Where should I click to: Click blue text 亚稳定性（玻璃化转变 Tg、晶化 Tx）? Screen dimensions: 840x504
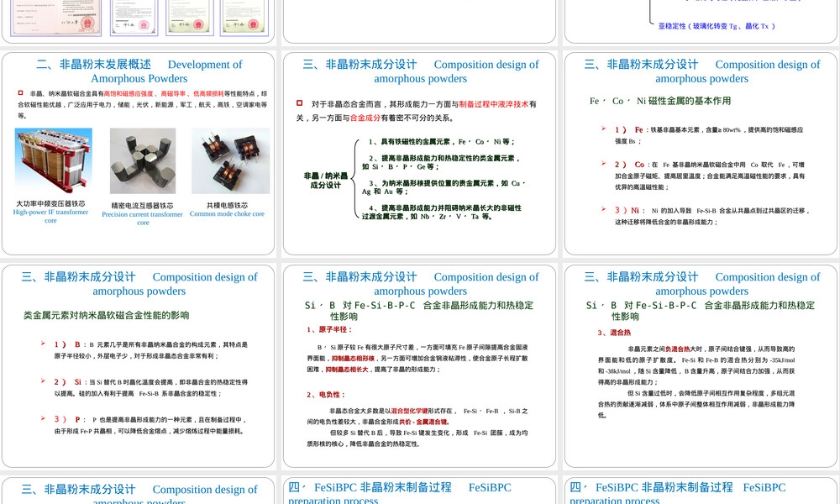pyautogui.click(x=717, y=26)
